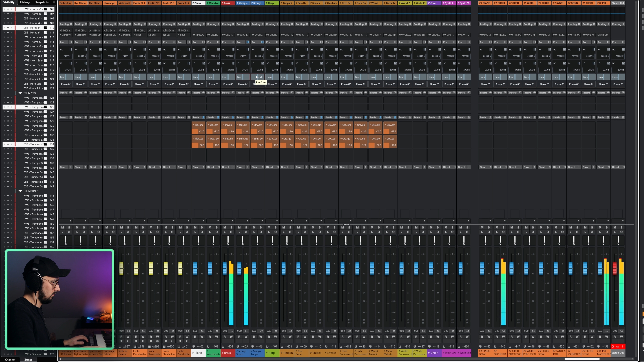Toggle visibility dot for track 116 Horn Solo

(x=8, y=56)
